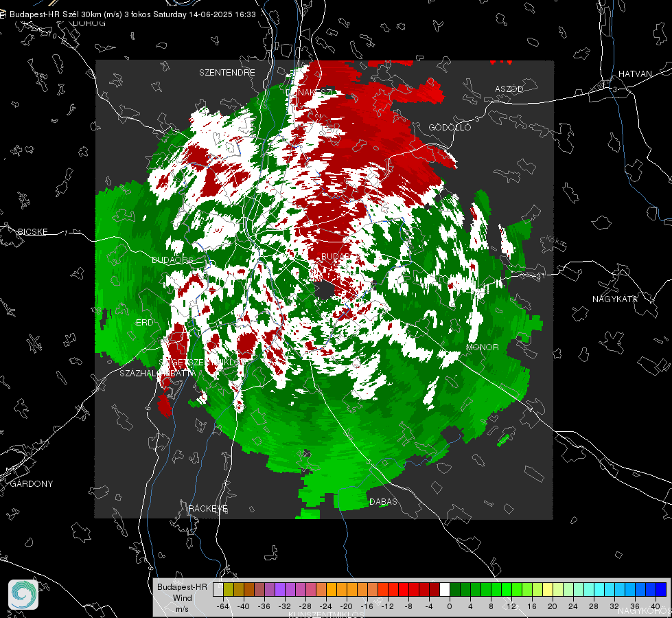This screenshot has height=618, width=672.
Task: Click the RACKEVE town label
Action: tap(208, 508)
